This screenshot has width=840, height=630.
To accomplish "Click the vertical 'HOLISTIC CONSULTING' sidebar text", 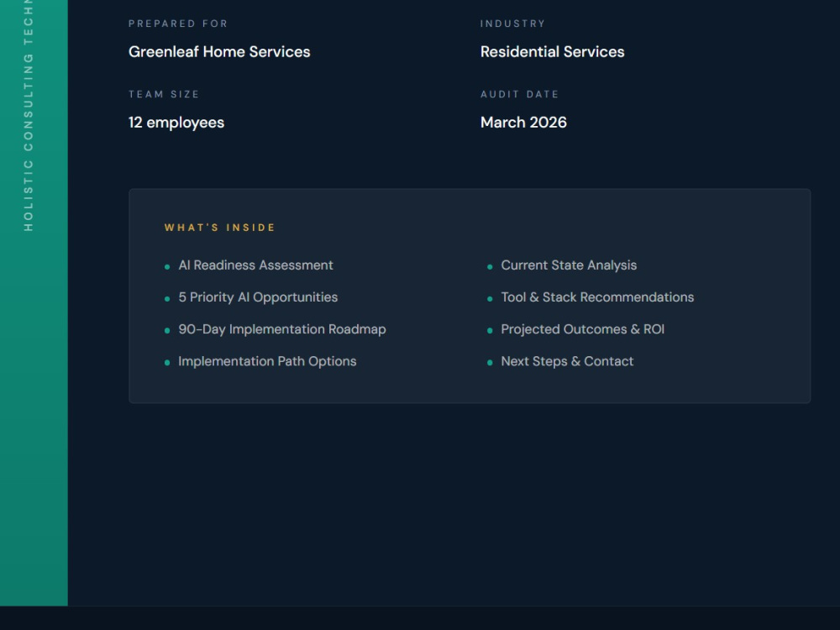I will coord(29,142).
